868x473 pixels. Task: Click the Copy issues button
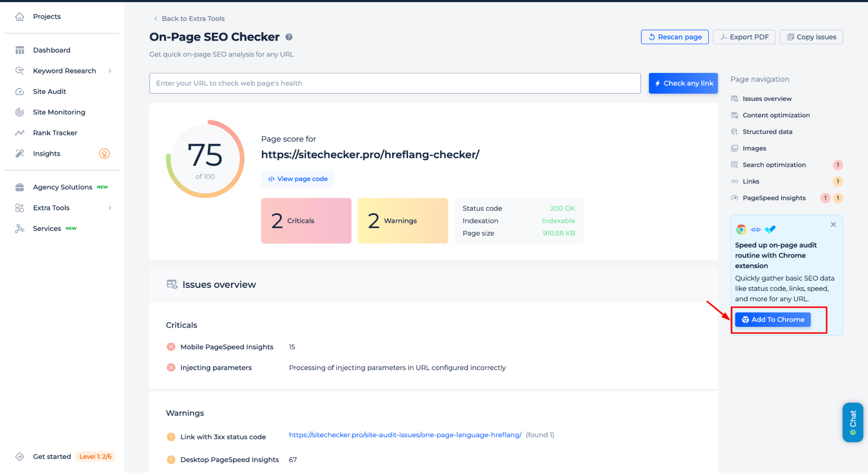click(811, 37)
